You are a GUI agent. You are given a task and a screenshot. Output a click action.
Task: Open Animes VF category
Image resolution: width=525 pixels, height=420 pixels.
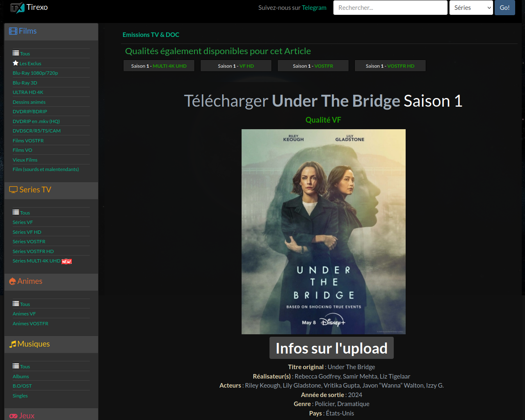click(x=24, y=314)
